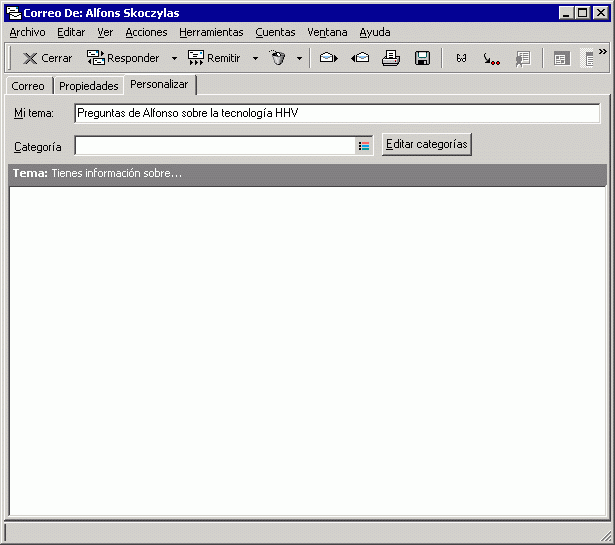Minimize the Correo window
The image size is (615, 545).
click(566, 13)
